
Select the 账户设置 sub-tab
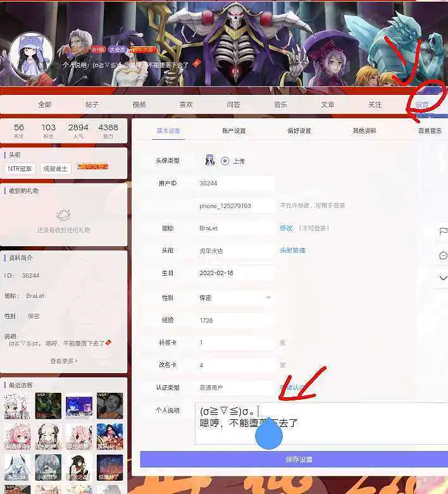tap(234, 131)
